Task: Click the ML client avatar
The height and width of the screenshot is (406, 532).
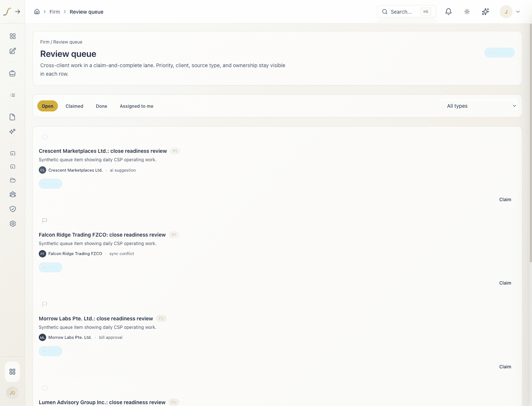Action: (x=42, y=337)
